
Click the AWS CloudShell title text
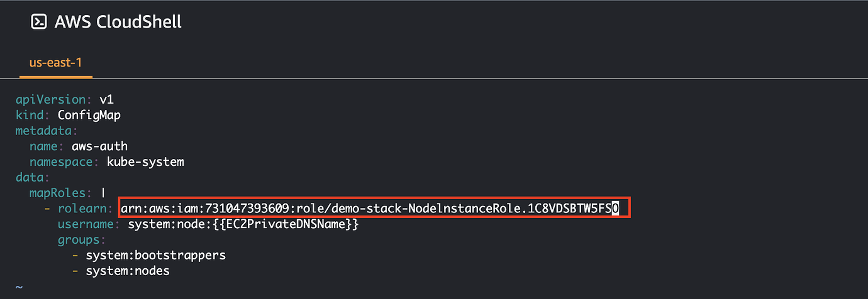[x=118, y=22]
